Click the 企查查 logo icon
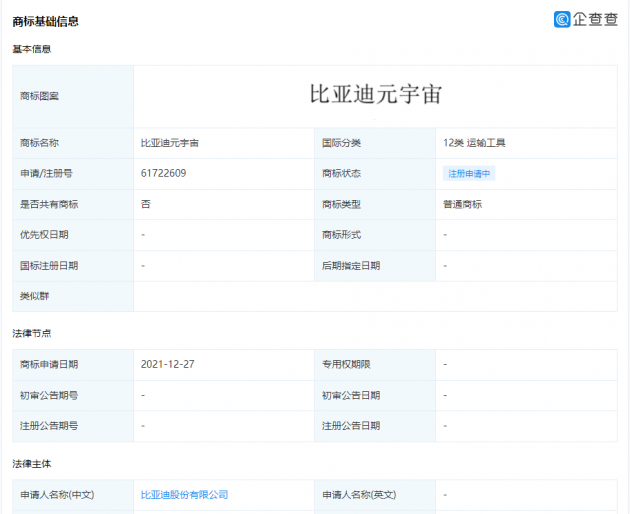The image size is (630, 514). [x=562, y=19]
